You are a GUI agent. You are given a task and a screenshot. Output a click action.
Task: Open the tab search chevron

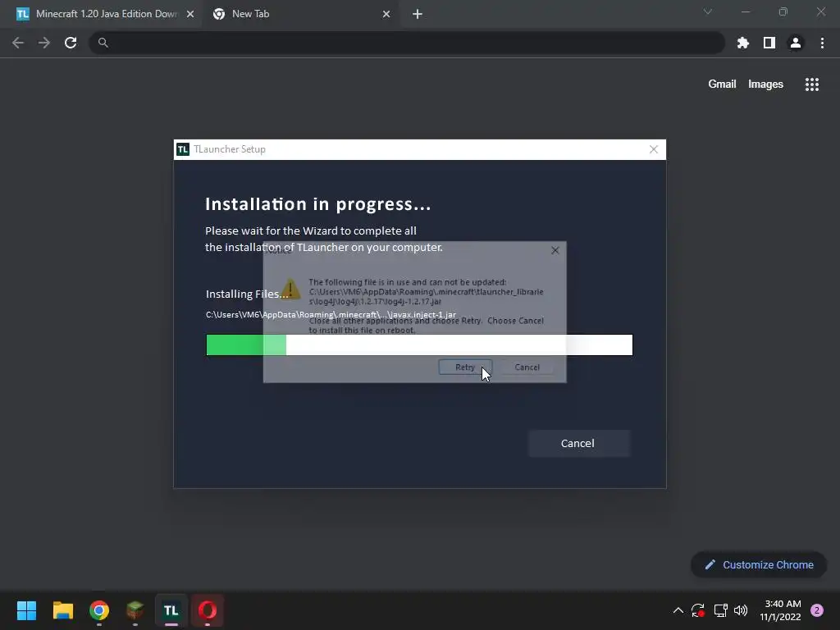pyautogui.click(x=708, y=11)
